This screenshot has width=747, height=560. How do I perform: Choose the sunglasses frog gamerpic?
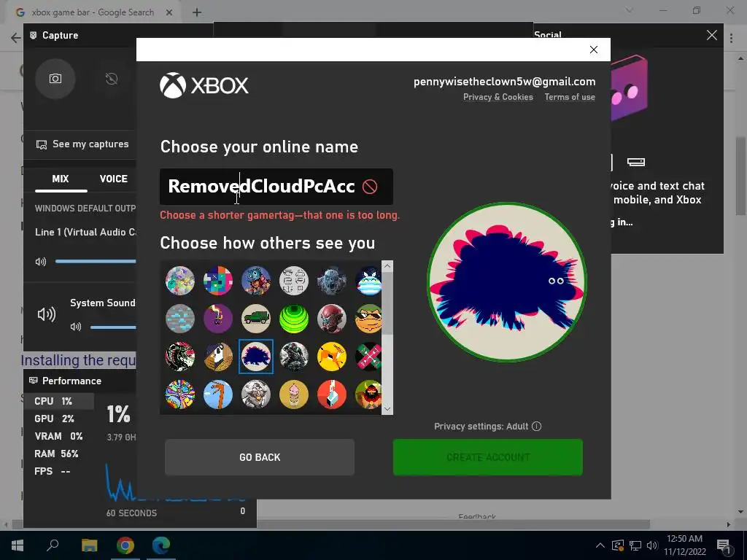point(368,319)
